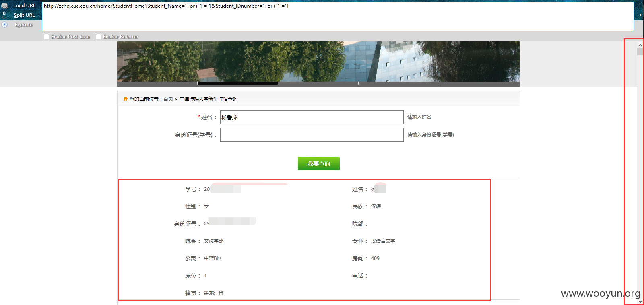
Task: Enable the Post data checkbox
Action: click(x=47, y=37)
